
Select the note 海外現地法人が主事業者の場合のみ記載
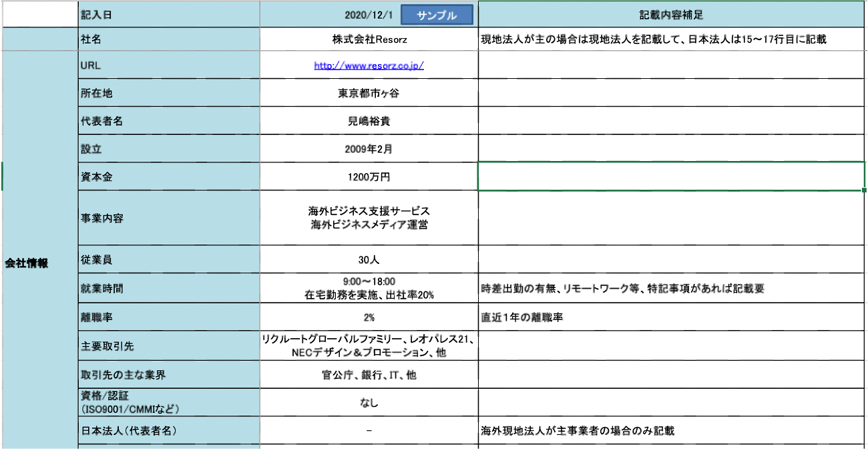672,430
